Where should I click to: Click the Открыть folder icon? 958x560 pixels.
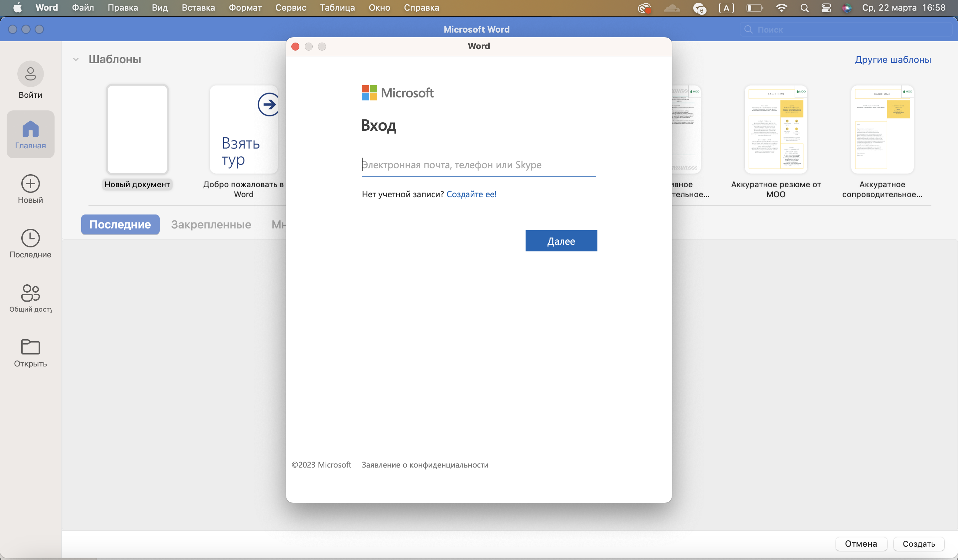30,347
